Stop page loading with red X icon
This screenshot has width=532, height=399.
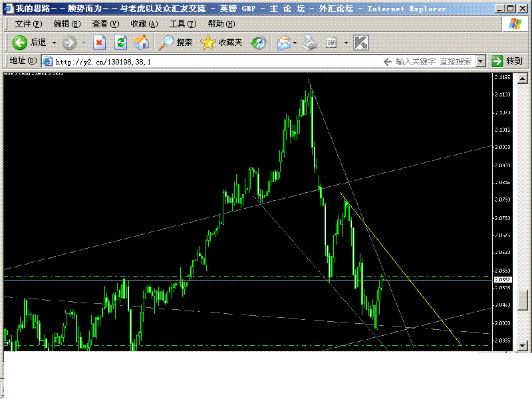(99, 43)
